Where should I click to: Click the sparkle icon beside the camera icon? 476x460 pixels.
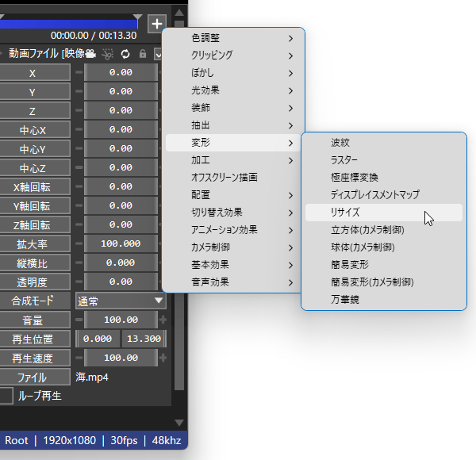[107, 54]
